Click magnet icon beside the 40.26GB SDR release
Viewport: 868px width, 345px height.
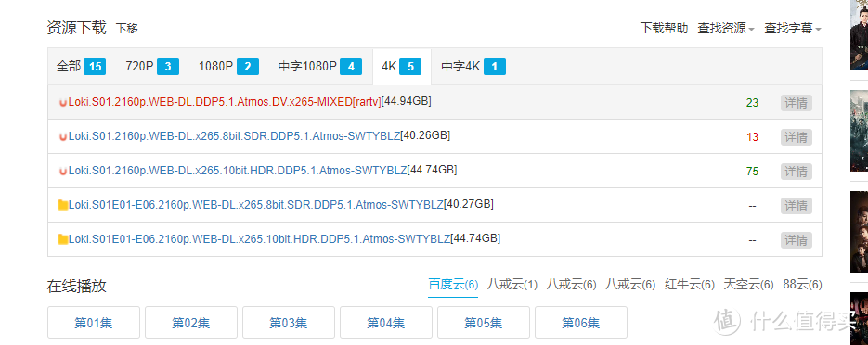[62, 136]
